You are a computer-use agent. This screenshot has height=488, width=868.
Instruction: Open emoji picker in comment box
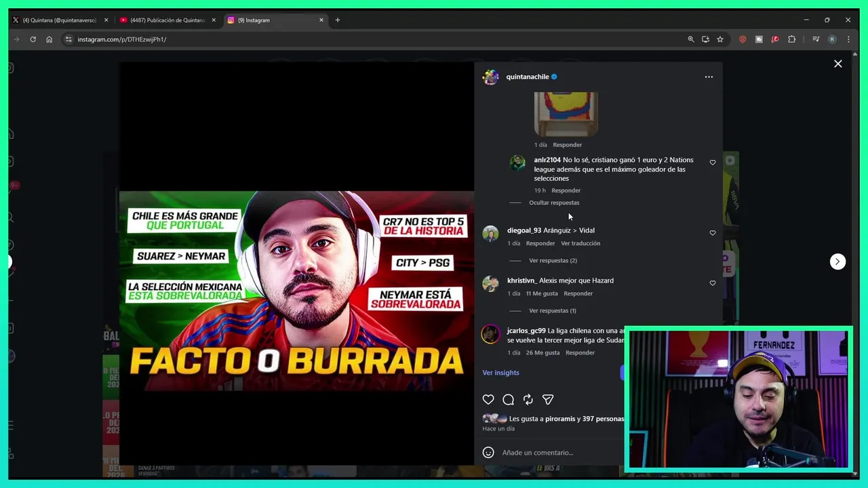pos(488,453)
